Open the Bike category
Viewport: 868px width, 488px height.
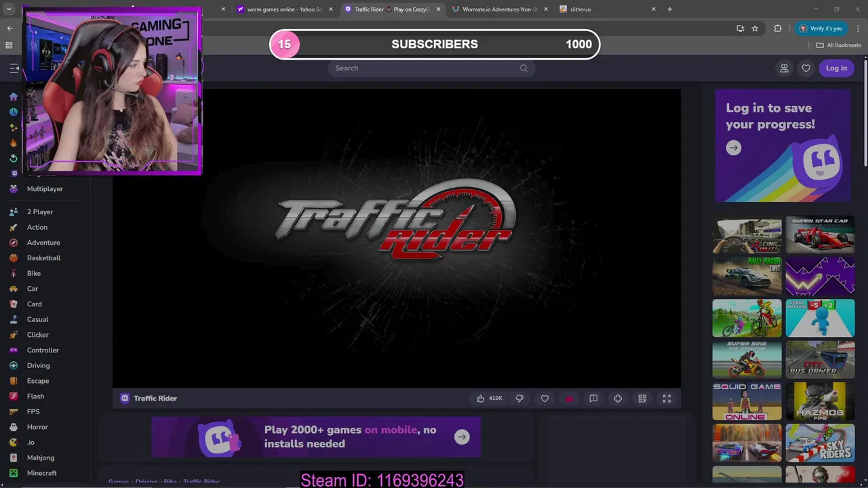click(x=34, y=273)
